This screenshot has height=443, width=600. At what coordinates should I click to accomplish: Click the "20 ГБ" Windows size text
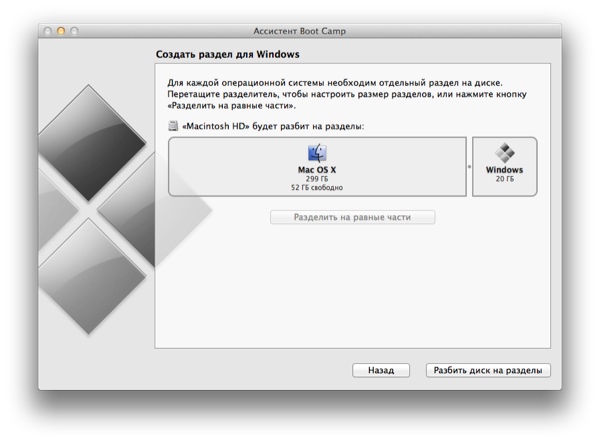[505, 179]
